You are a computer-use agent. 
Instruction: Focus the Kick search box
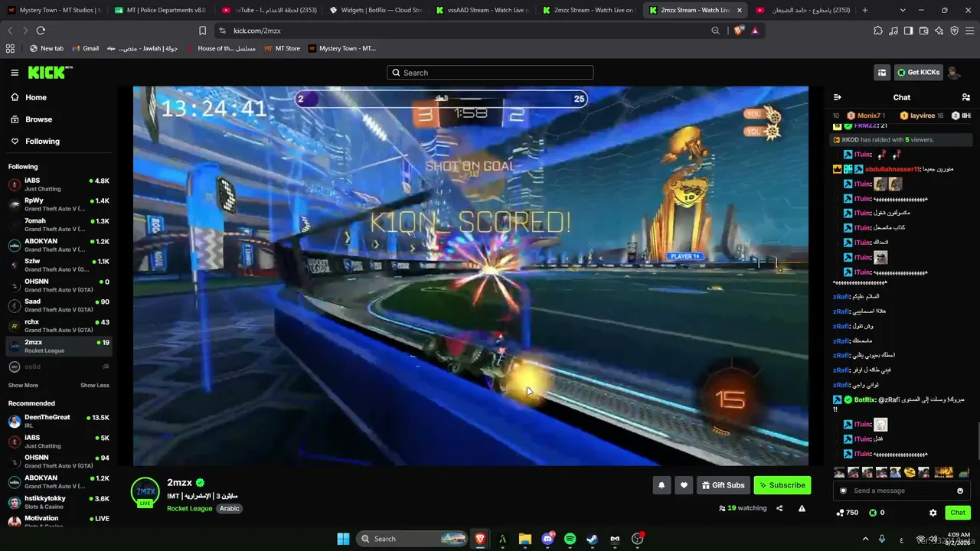pos(490,73)
